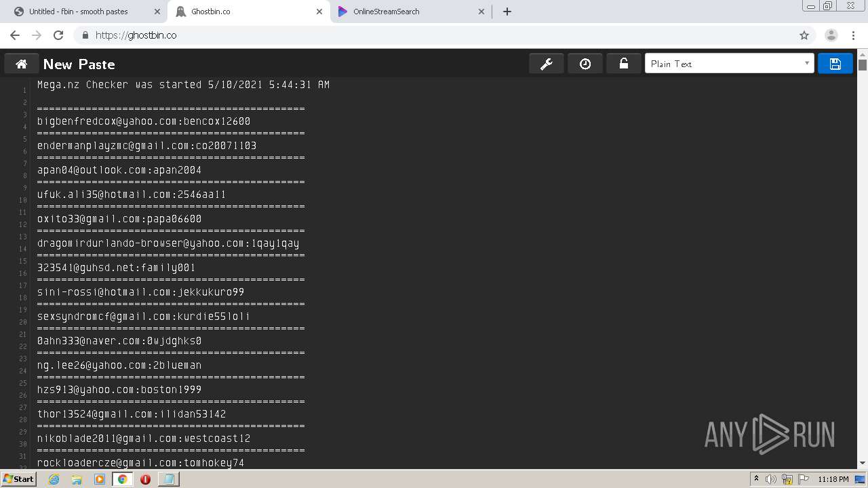Click line with endermanplayzmc@gmail.com

click(146, 146)
